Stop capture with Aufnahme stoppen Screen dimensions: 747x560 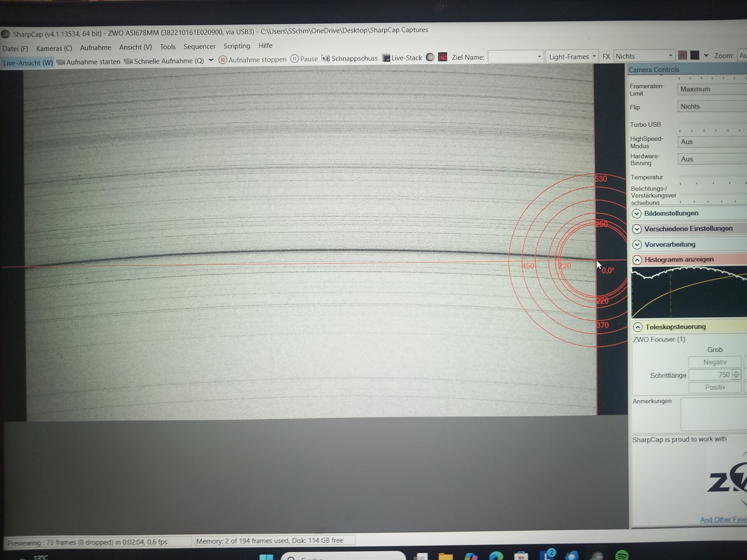point(253,59)
